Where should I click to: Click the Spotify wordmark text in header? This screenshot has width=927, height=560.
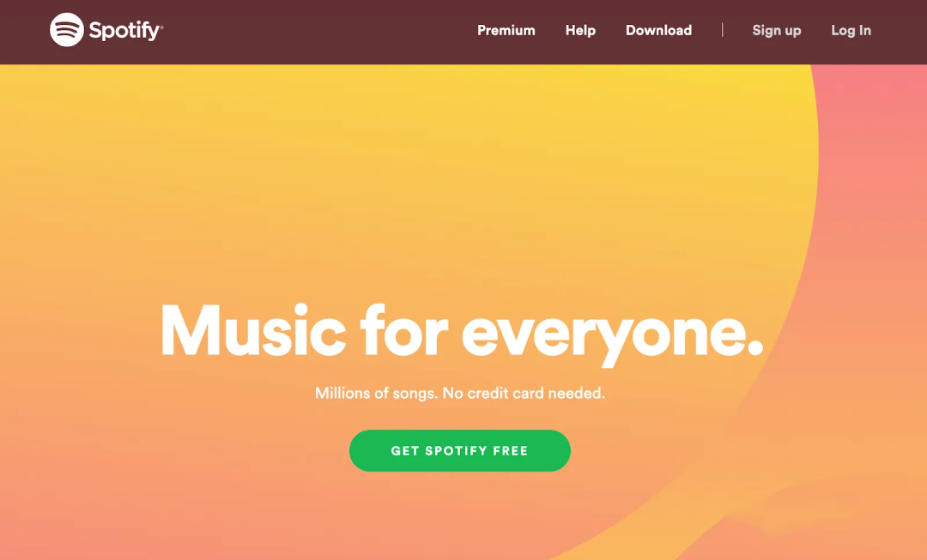pyautogui.click(x=125, y=31)
